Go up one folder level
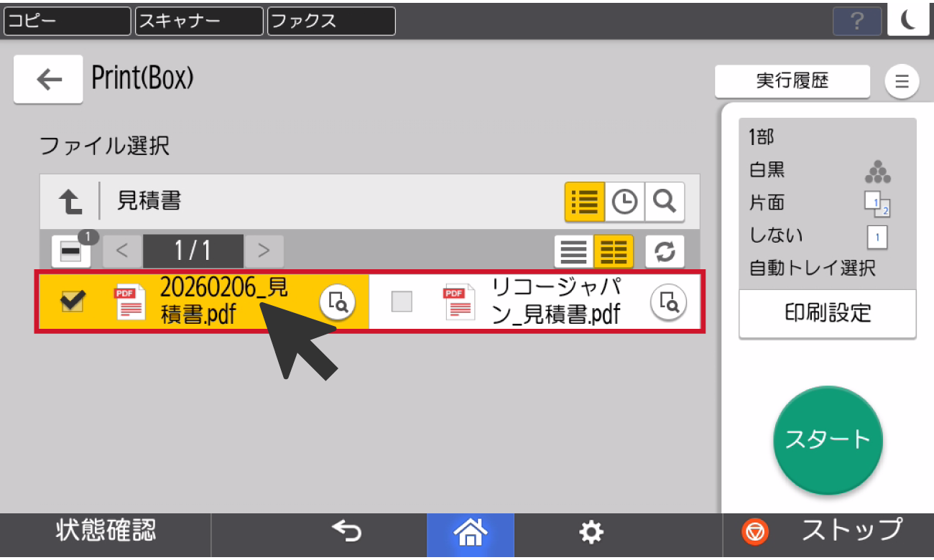 pyautogui.click(x=70, y=202)
